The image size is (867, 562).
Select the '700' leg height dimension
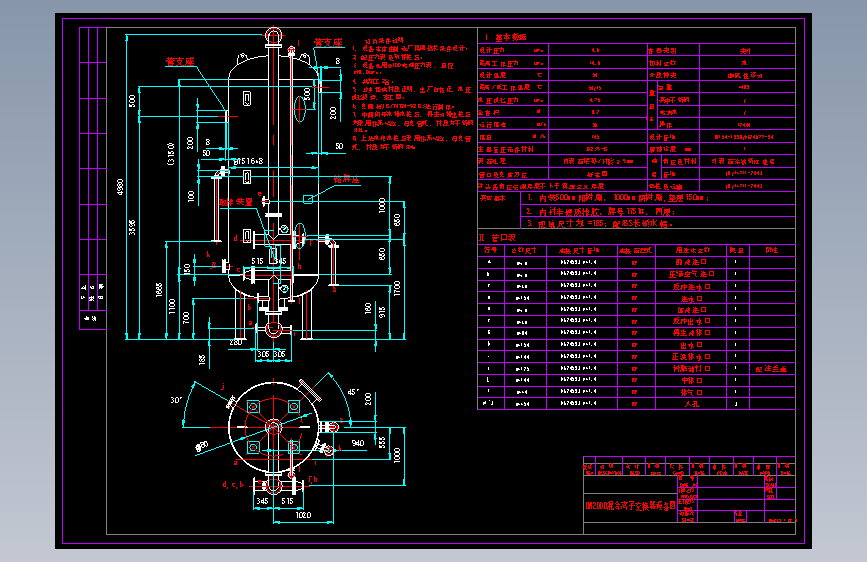pyautogui.click(x=186, y=318)
